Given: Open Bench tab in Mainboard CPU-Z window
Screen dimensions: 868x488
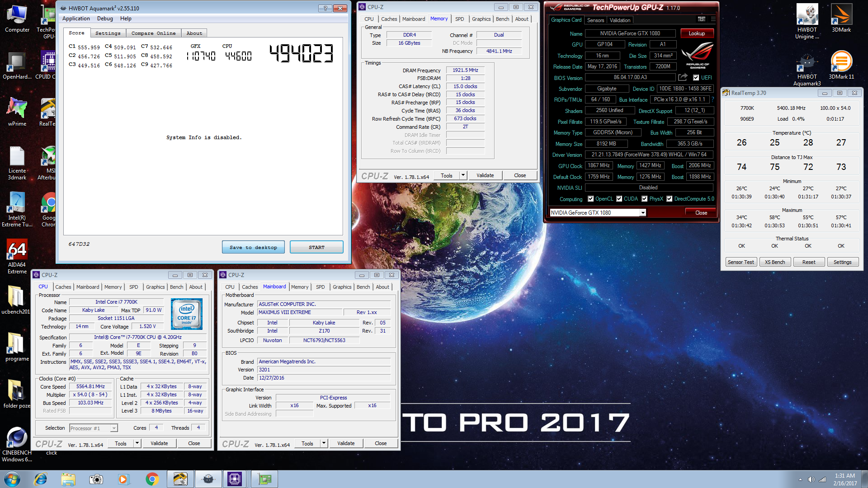Looking at the screenshot, I should click(x=363, y=287).
